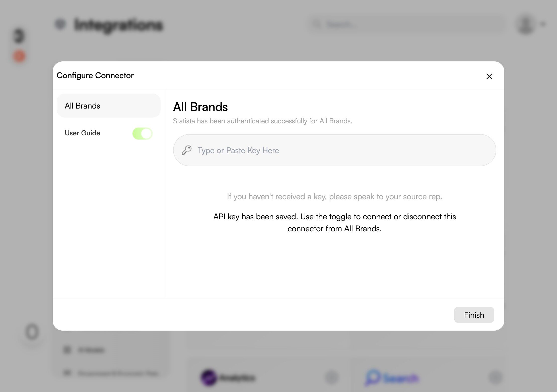
Task: Toggle the User Guide connector switch
Action: (142, 133)
